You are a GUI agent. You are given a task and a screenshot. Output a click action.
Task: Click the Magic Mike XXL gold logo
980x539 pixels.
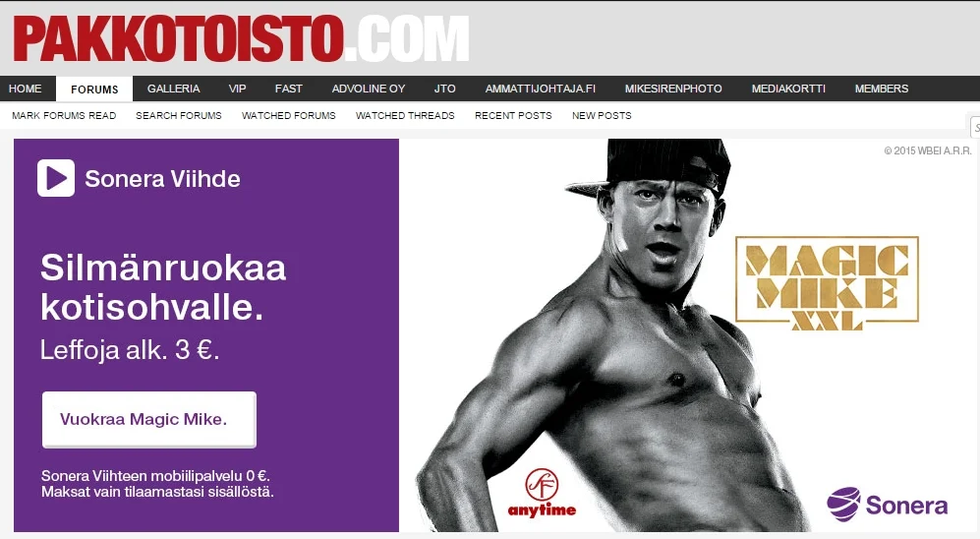point(827,283)
